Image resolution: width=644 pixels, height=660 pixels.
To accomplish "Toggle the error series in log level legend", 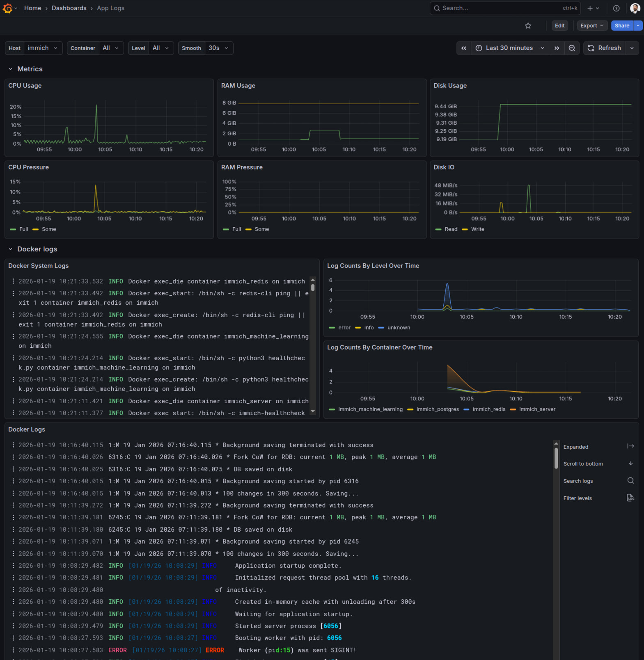I will click(x=344, y=328).
